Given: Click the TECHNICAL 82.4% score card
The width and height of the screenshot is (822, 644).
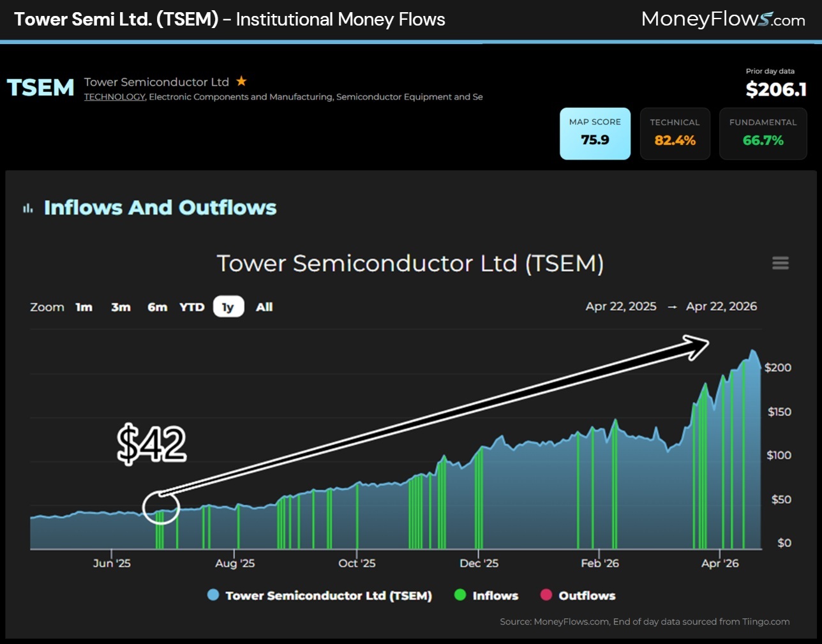Looking at the screenshot, I should [675, 133].
